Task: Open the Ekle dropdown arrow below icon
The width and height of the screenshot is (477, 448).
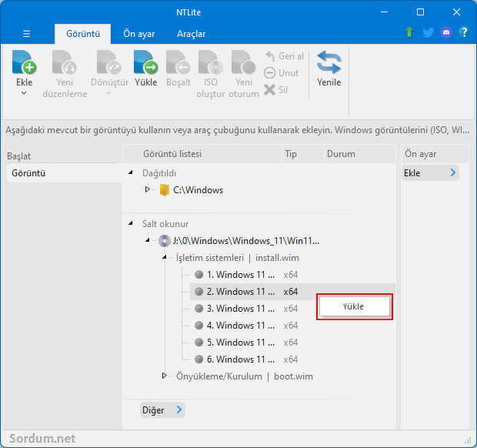Action: click(24, 93)
